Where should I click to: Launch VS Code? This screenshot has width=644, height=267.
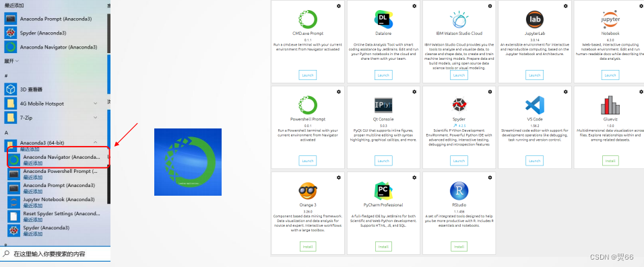click(x=534, y=161)
